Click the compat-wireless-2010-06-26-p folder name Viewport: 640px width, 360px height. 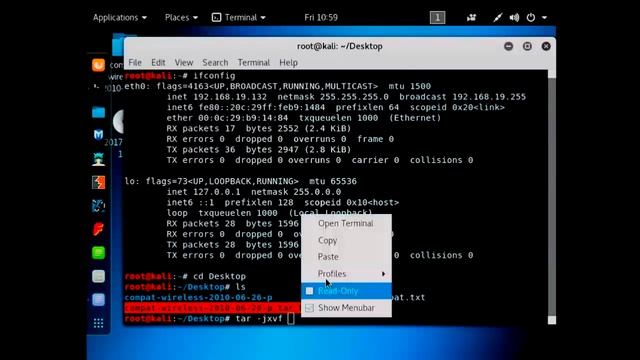point(198,298)
